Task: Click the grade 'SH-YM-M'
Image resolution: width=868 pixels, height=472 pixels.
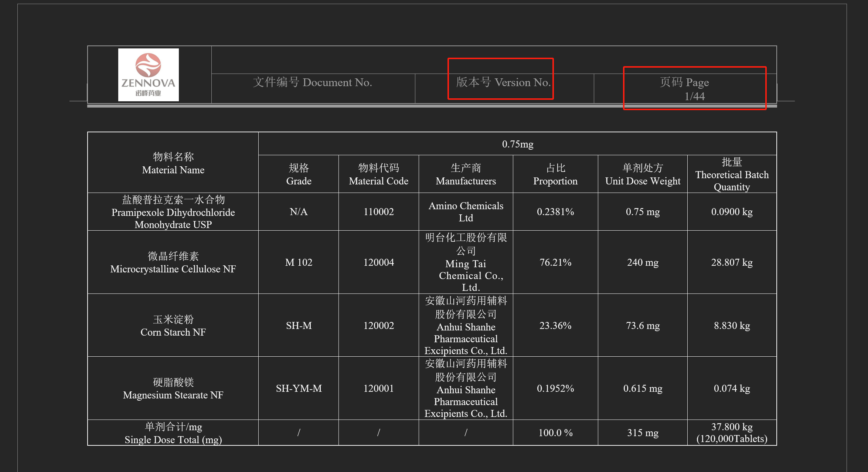Action: point(299,388)
